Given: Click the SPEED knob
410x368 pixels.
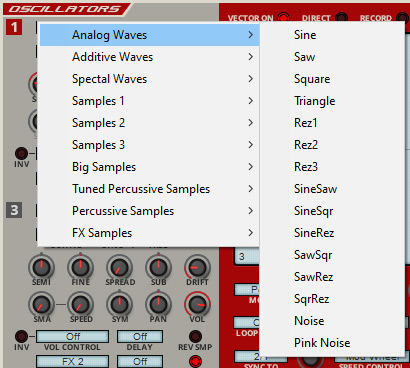Looking at the screenshot, I should coord(80,304).
